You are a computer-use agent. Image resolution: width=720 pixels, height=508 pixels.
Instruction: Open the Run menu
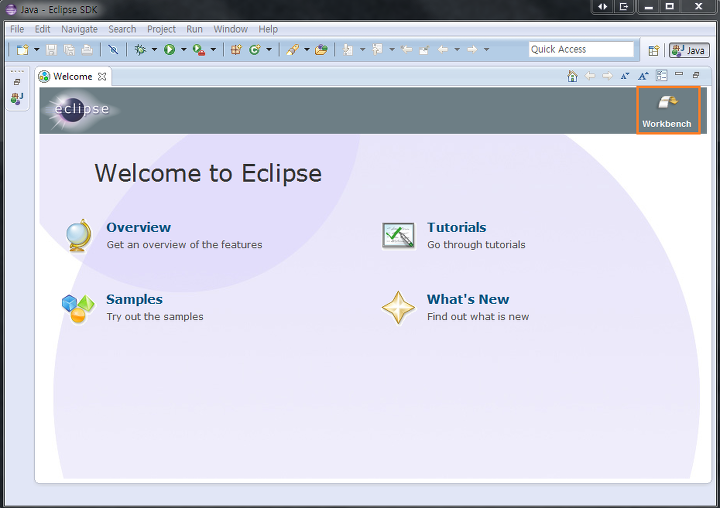[194, 29]
